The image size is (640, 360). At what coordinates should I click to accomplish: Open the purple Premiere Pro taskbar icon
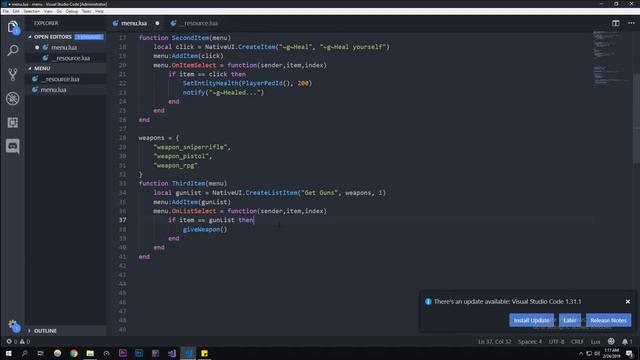122,353
